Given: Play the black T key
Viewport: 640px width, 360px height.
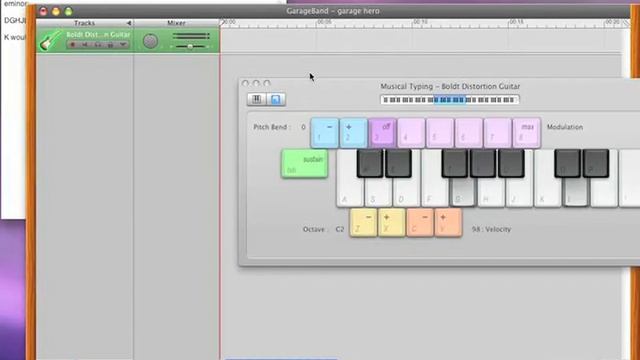Looking at the screenshot, I should [x=455, y=163].
